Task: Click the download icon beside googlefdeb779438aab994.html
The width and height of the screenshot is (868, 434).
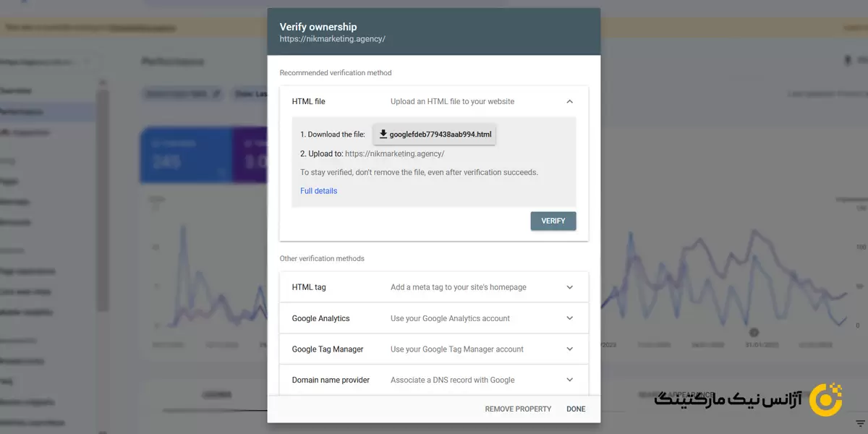Action: [x=383, y=135]
